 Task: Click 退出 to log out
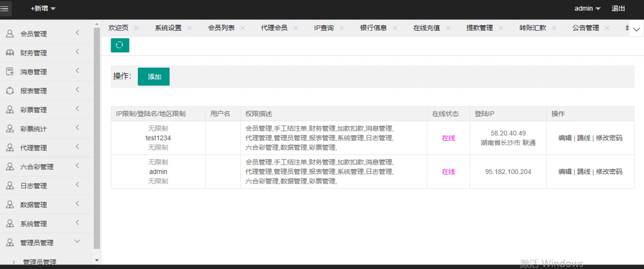[x=618, y=8]
